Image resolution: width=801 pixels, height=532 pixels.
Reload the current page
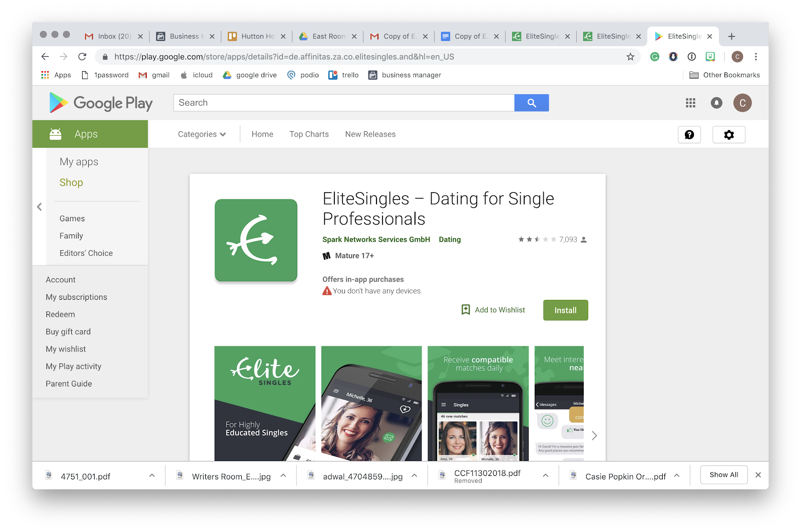click(82, 57)
